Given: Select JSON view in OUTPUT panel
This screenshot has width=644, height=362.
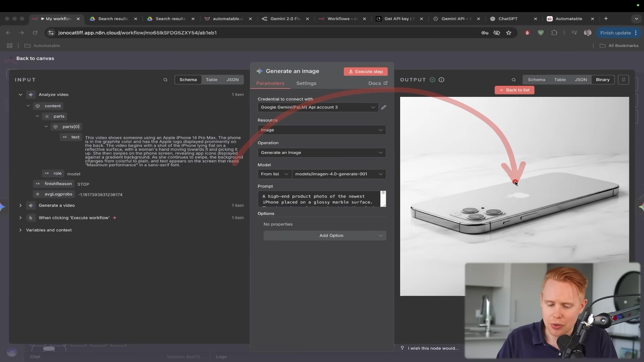Looking at the screenshot, I should tap(581, 80).
